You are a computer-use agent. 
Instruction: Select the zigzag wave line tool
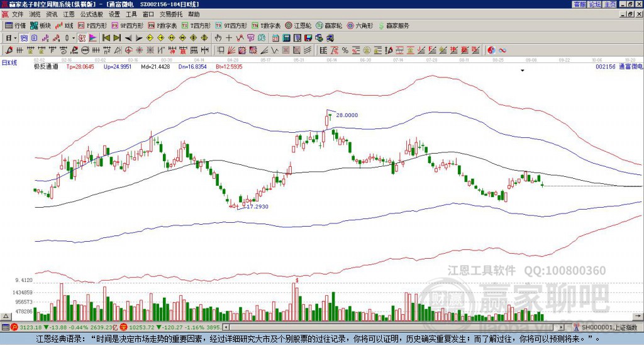coord(274,50)
